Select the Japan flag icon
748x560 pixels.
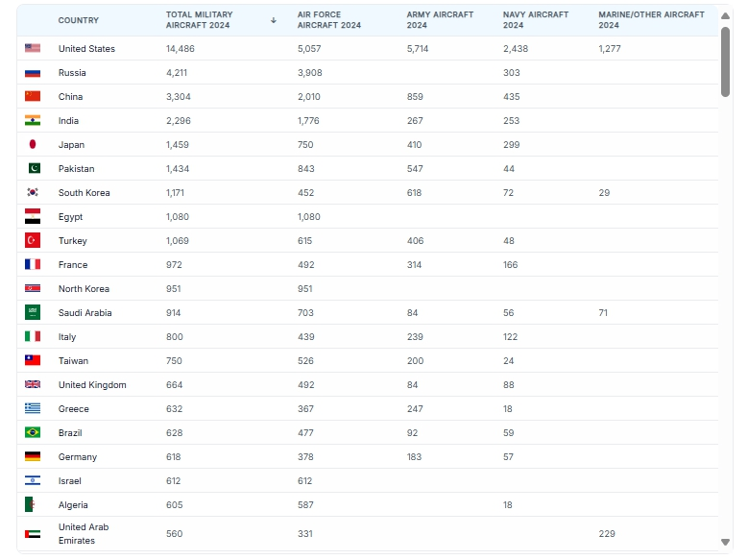pyautogui.click(x=33, y=144)
